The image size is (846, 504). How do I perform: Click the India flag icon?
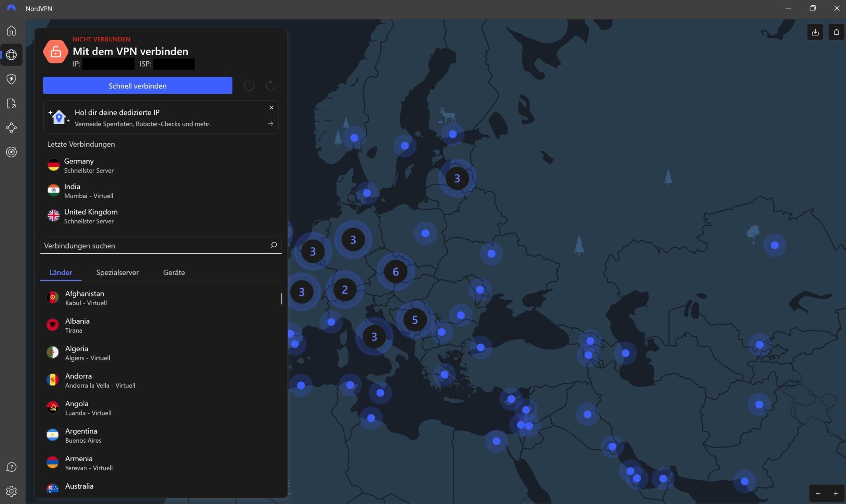[x=53, y=190]
